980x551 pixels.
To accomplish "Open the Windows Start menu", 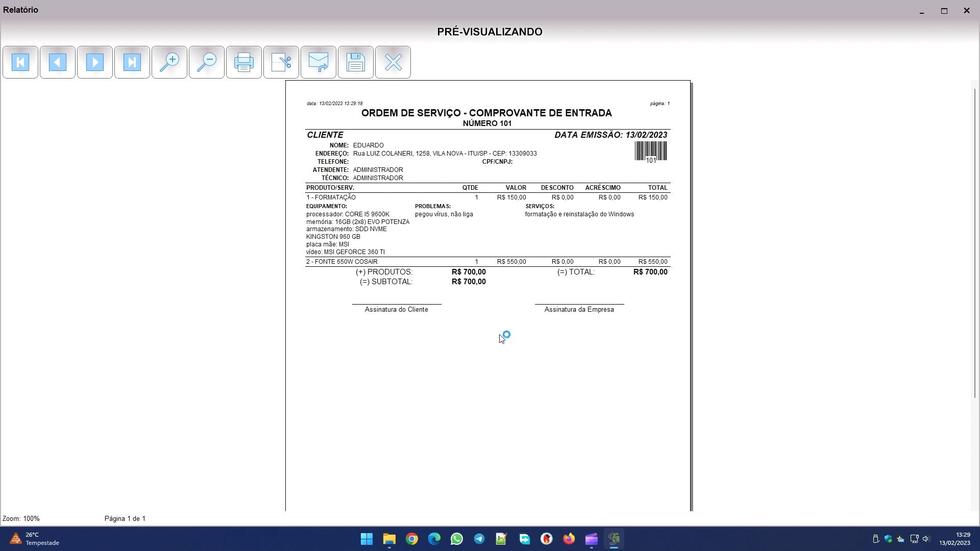I will (366, 539).
